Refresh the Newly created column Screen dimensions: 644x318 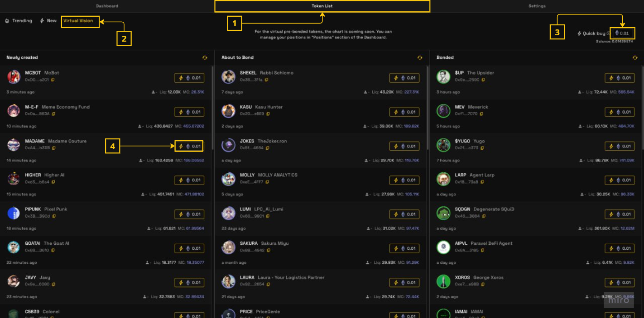(205, 58)
